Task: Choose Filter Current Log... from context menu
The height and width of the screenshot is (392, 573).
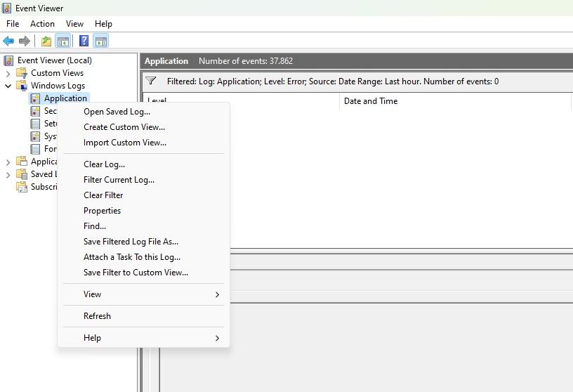Action: pos(119,180)
